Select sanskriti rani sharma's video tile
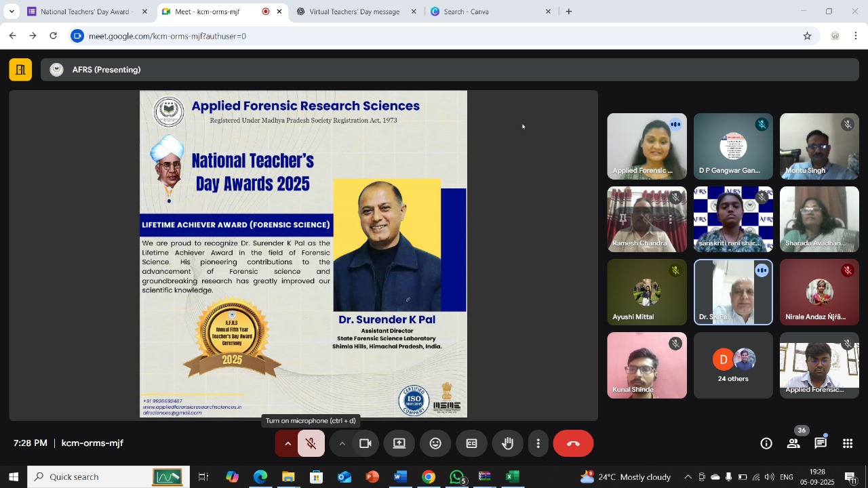The image size is (868, 488). click(733, 219)
